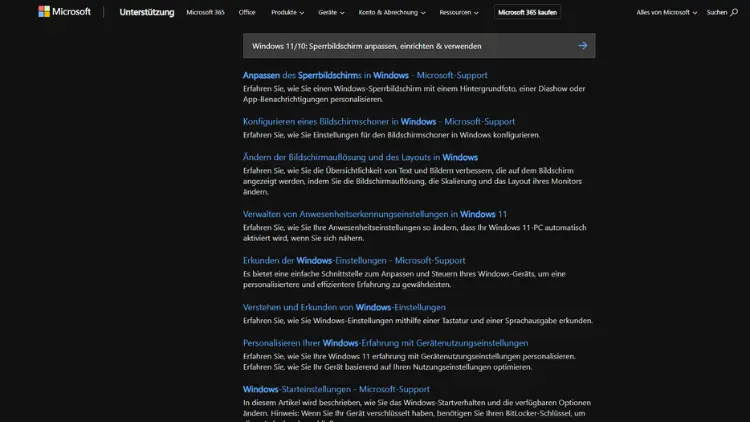
Task: Open Erkunden der Windows-Einstellungen result
Action: pyautogui.click(x=354, y=260)
